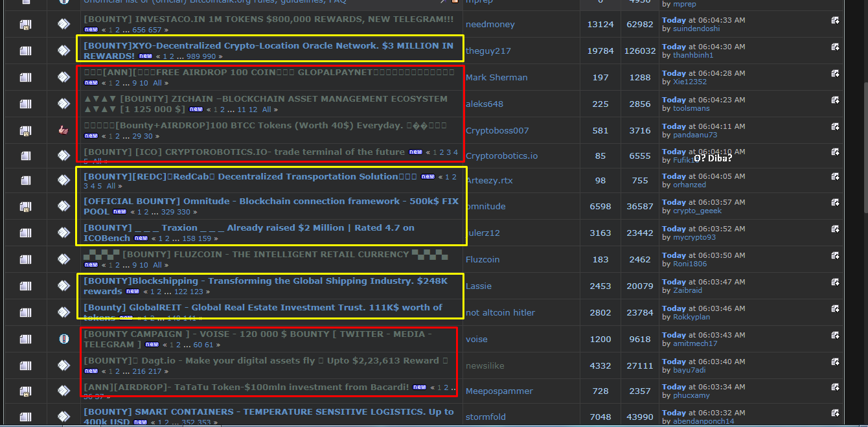The image size is (868, 427).
Task: Click exclamation message icon in VOISE row
Action: [63, 339]
